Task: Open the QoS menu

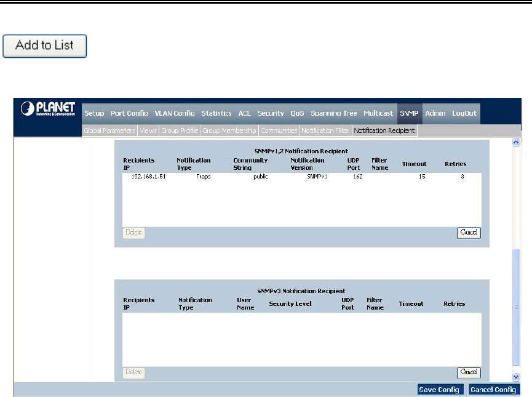Action: pos(297,113)
